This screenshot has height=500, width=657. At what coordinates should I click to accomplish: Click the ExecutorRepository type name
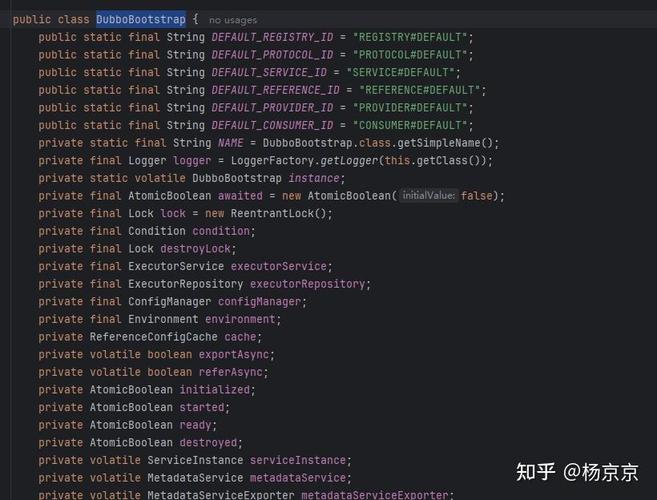[x=186, y=284]
